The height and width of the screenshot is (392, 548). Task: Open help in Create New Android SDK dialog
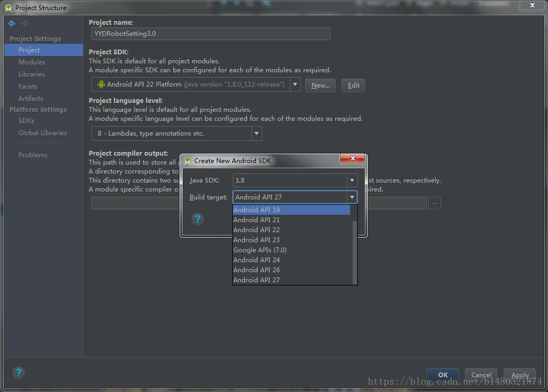[197, 219]
